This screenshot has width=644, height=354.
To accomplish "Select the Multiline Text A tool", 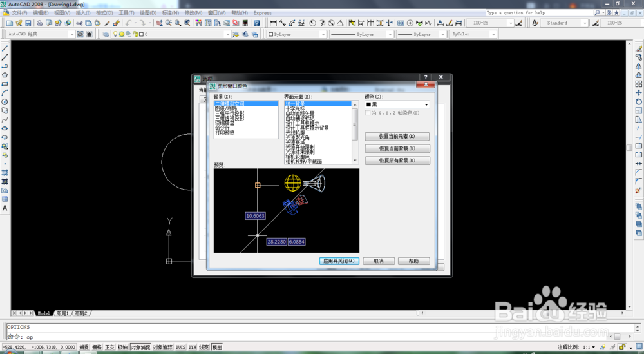I will coord(5,208).
